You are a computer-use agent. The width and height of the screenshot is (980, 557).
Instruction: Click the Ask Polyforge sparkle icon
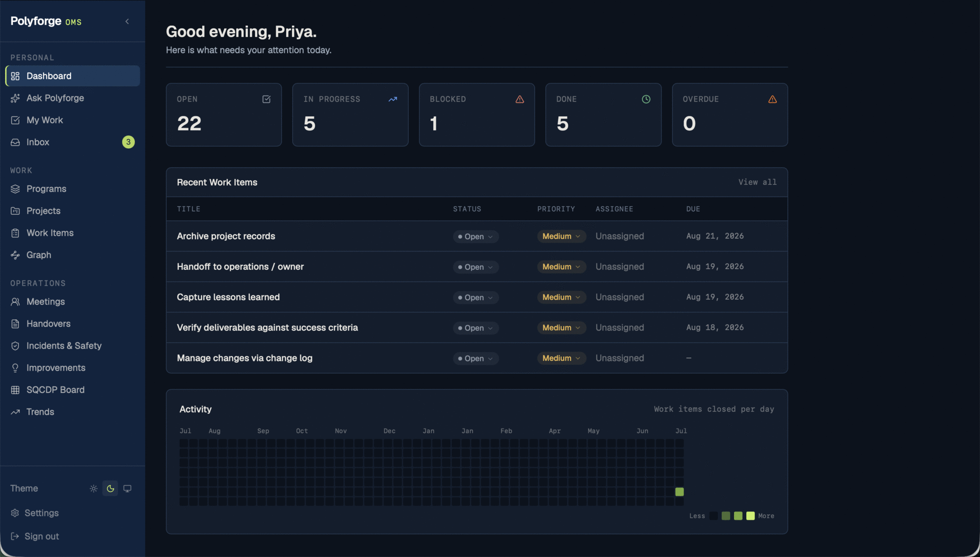point(15,98)
